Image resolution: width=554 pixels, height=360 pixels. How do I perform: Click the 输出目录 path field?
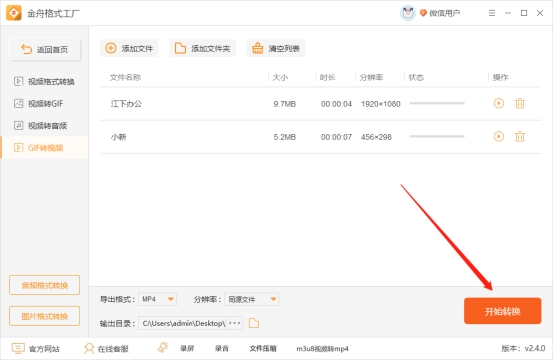pos(182,323)
